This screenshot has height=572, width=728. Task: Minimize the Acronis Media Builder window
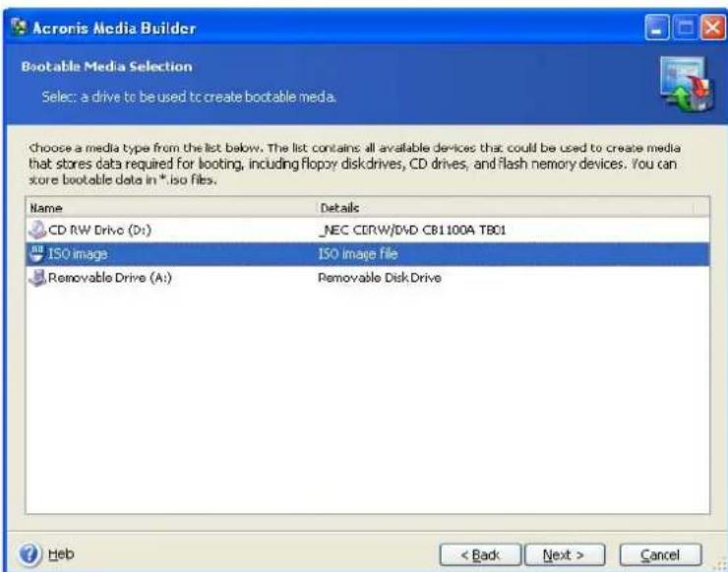click(x=657, y=28)
